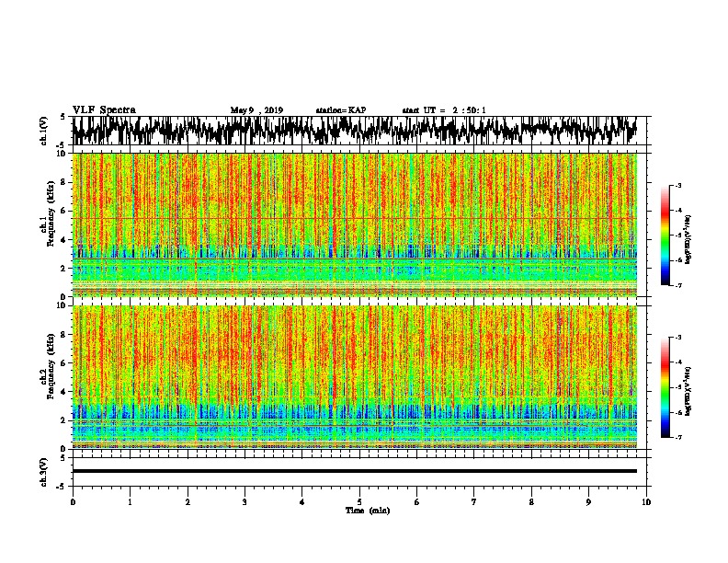Click the log(PSD) label beside ch.2 color scale
728x563 pixels.
coord(688,391)
